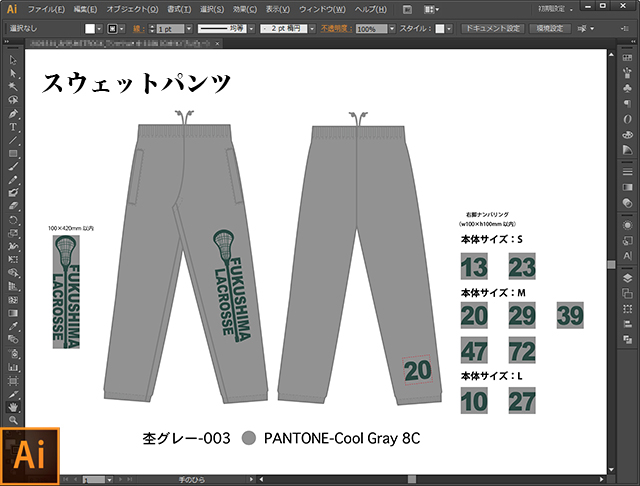Open the オブジェクト(O) menu
Image resolution: width=640 pixels, height=486 pixels.
(x=132, y=9)
